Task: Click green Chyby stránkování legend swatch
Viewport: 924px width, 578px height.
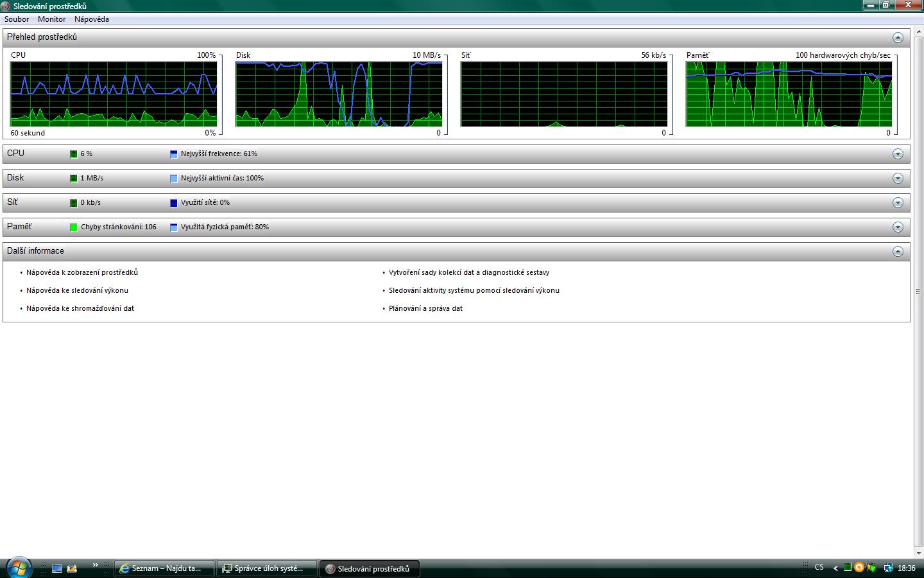Action: pos(74,227)
